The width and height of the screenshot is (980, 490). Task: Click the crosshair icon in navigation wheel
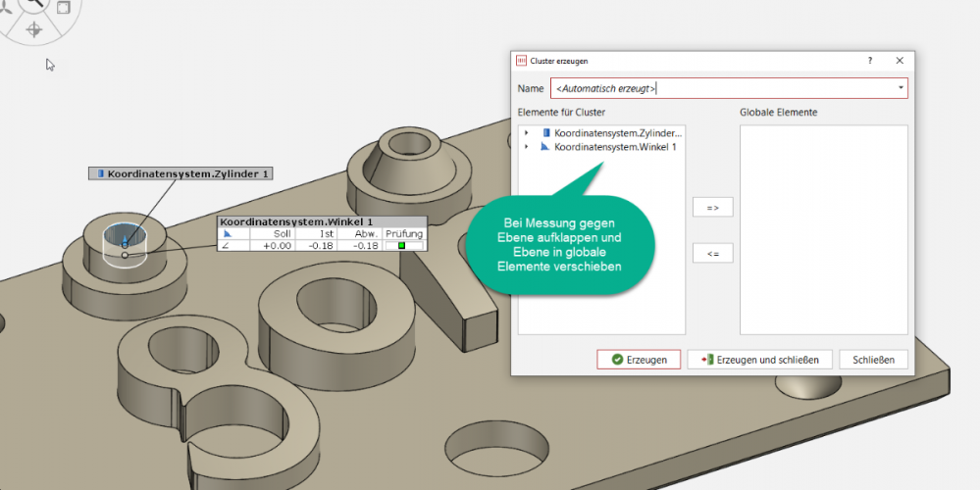tap(33, 29)
